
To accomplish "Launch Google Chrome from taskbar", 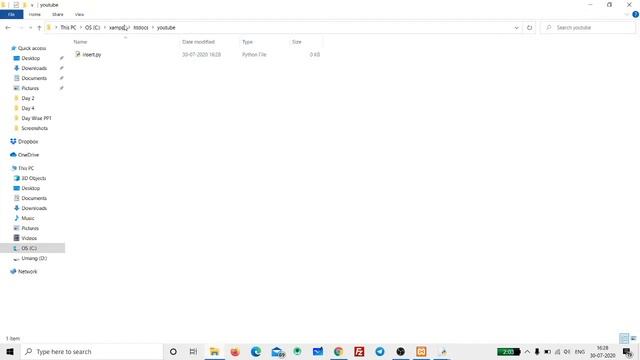I will tap(338, 351).
